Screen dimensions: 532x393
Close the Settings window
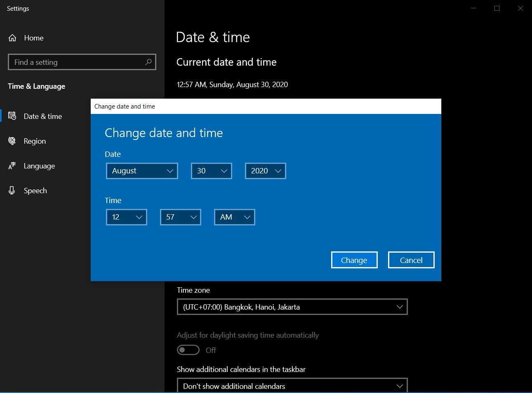(520, 8)
